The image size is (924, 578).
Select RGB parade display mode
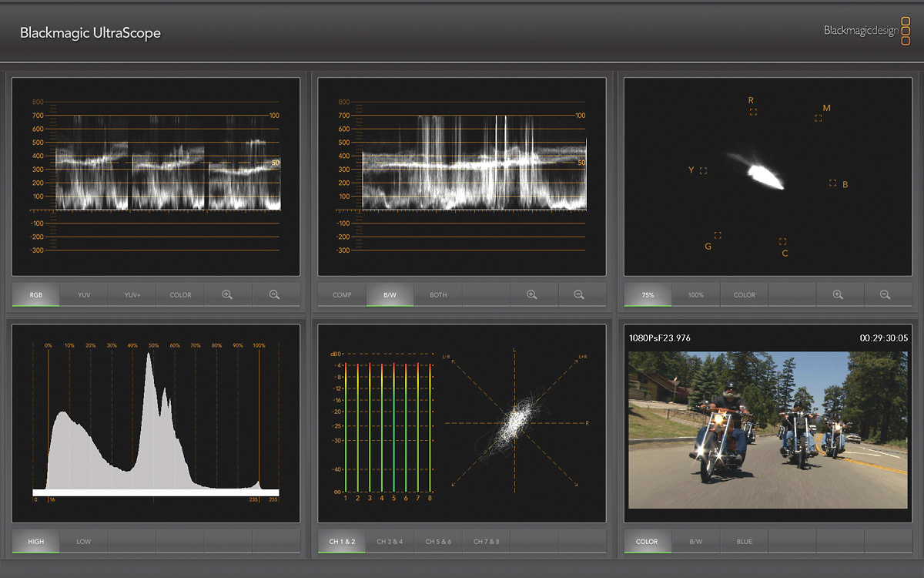click(x=36, y=294)
